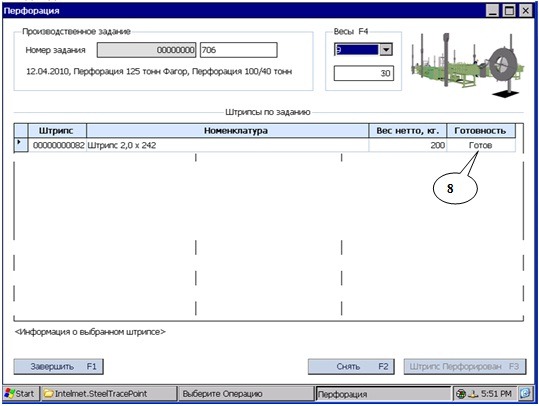Click the network tray icon near the clock
Screen dimensions: 539x406
tap(474, 394)
